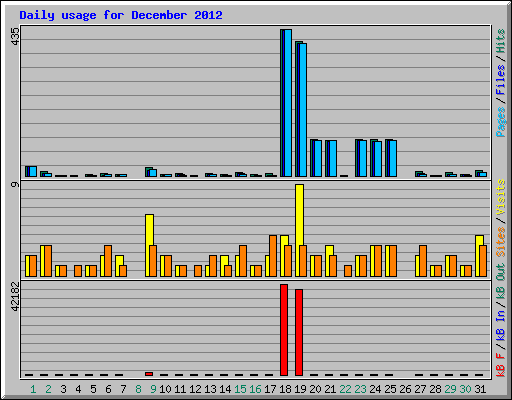Click the orange sites bar for day 6
Screen dimensions: 512x400
click(x=108, y=261)
